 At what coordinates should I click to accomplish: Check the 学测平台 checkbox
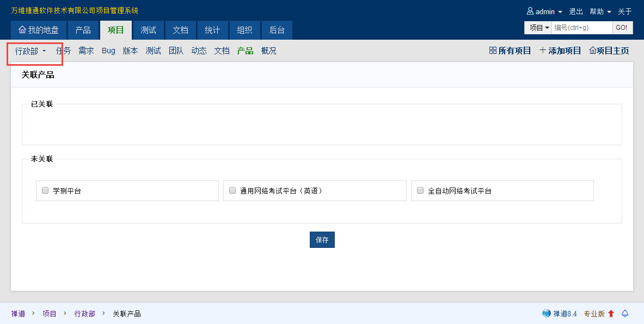click(45, 190)
